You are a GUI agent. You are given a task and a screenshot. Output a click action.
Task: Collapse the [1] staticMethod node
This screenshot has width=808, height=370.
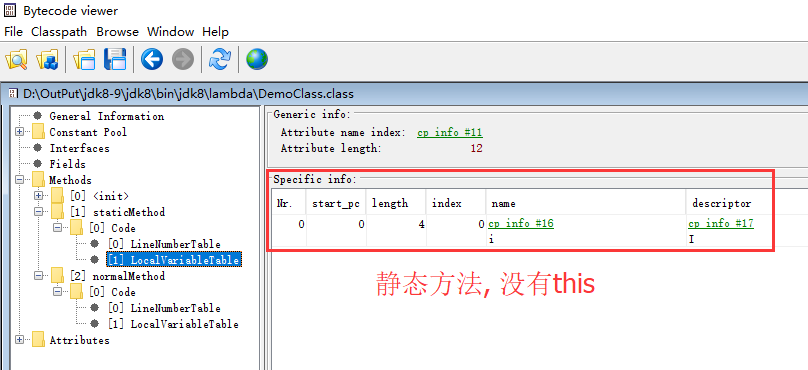click(x=38, y=212)
